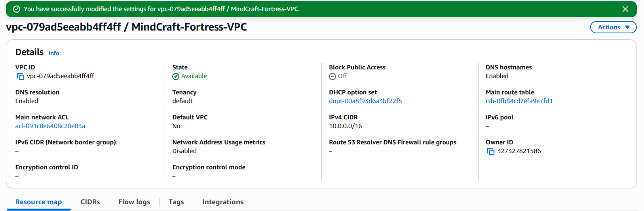
Task: Open main route table rtb-0fb84cd7efa9e7fd1
Action: pyautogui.click(x=519, y=101)
